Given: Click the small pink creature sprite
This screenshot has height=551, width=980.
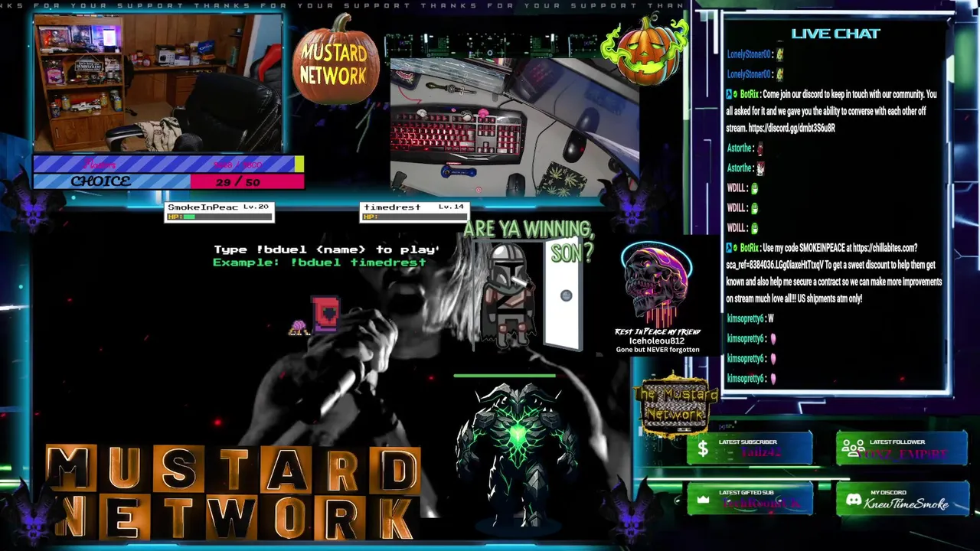Looking at the screenshot, I should point(299,328).
